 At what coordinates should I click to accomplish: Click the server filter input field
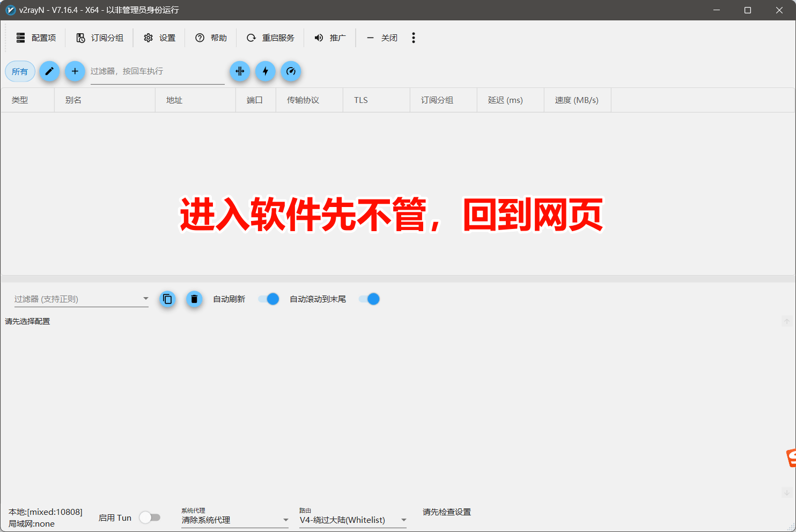tap(157, 71)
